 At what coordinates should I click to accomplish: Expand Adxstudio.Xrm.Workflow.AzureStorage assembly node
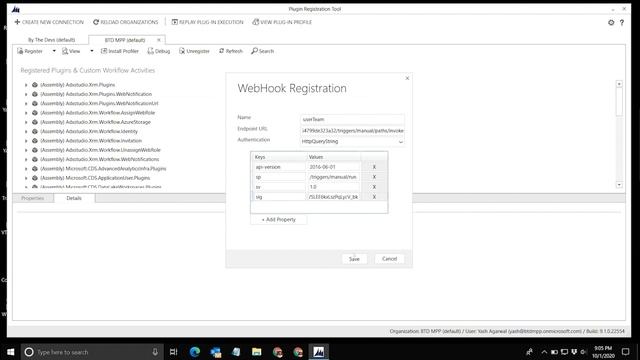coord(26,122)
